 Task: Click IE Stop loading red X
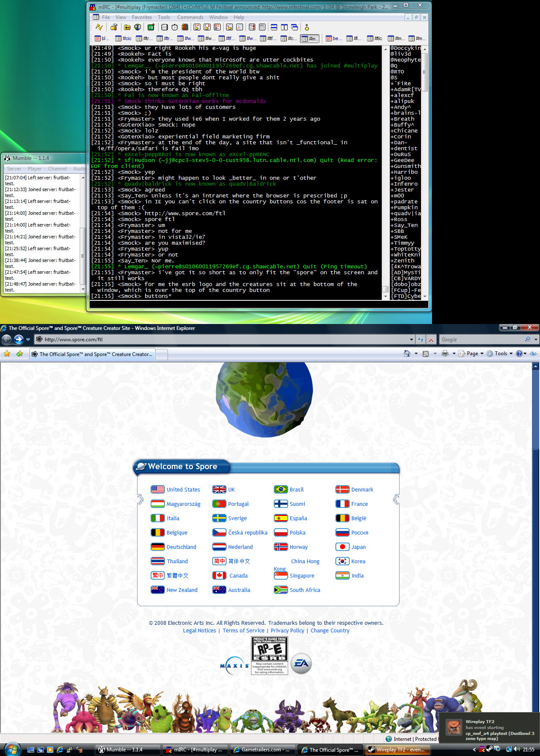click(431, 339)
